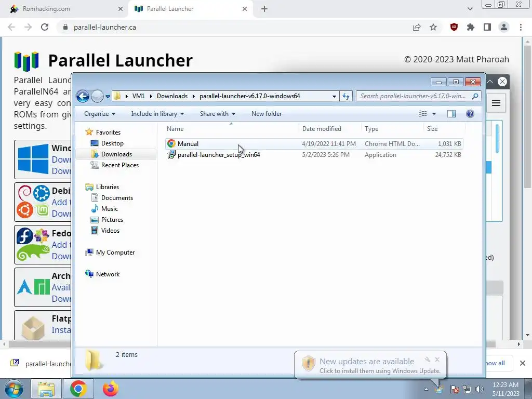Click the Explorer forward arrow button
The height and width of the screenshot is (399, 532).
click(x=97, y=96)
